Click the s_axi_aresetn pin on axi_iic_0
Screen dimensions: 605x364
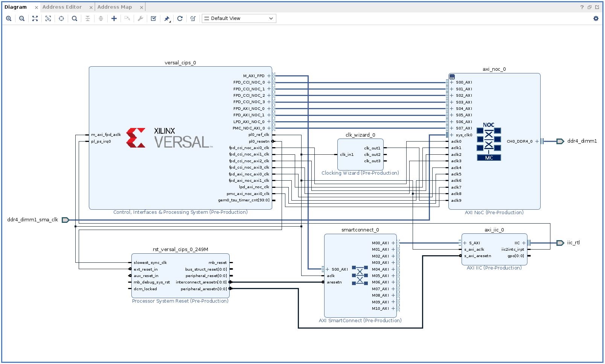click(x=478, y=256)
